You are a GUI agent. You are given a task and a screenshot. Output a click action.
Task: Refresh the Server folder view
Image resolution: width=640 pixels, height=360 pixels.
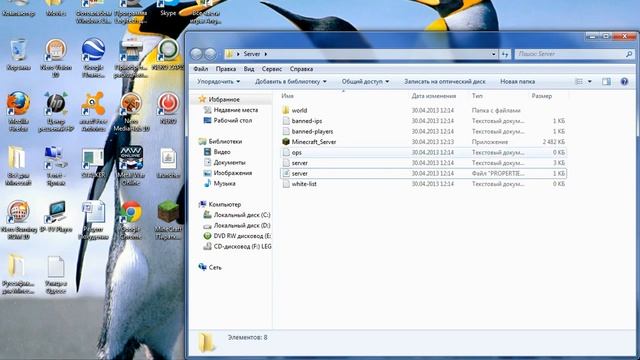(x=505, y=54)
